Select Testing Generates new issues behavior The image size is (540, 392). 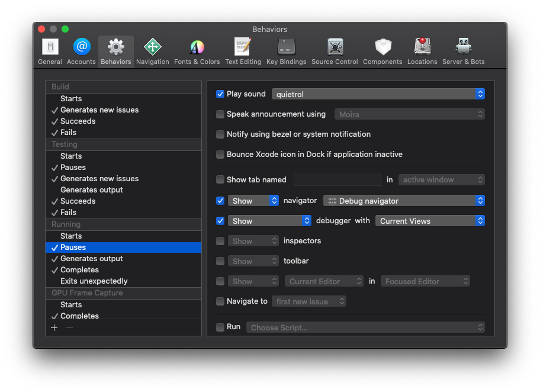[123, 179]
